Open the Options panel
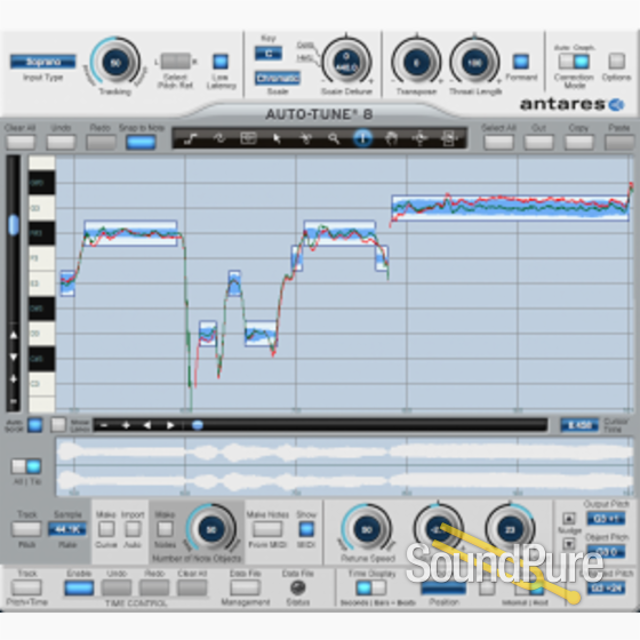This screenshot has height=640, width=640. (x=615, y=62)
